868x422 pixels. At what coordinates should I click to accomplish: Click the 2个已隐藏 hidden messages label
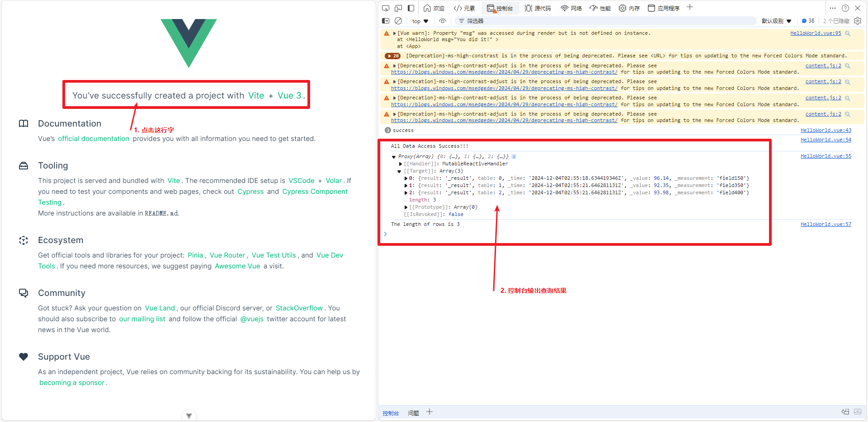pos(836,21)
